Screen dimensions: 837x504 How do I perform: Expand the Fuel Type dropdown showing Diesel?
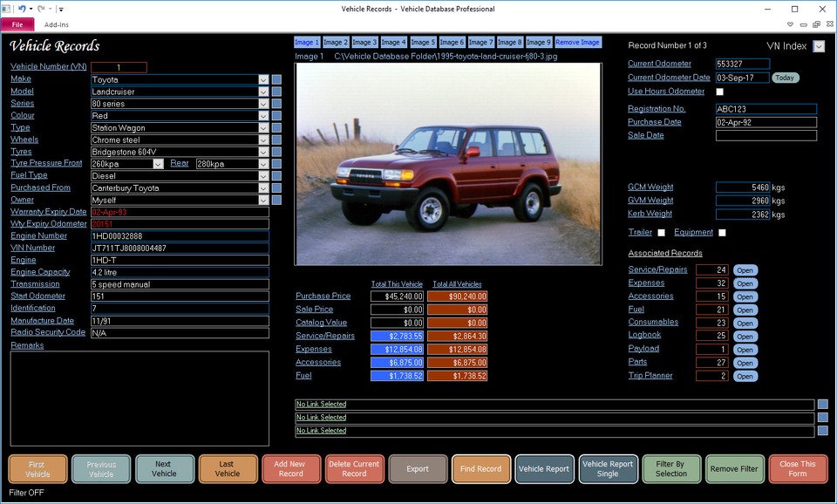point(263,175)
